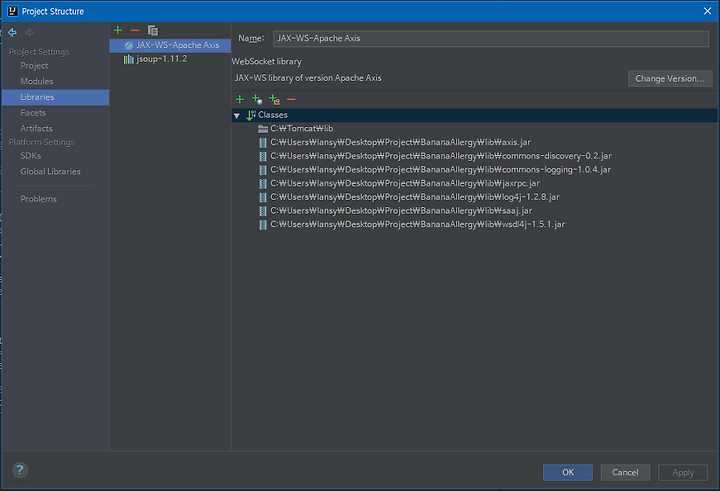Select the commons-discovery-0.2.jar entry
720x491 pixels.
pos(441,156)
